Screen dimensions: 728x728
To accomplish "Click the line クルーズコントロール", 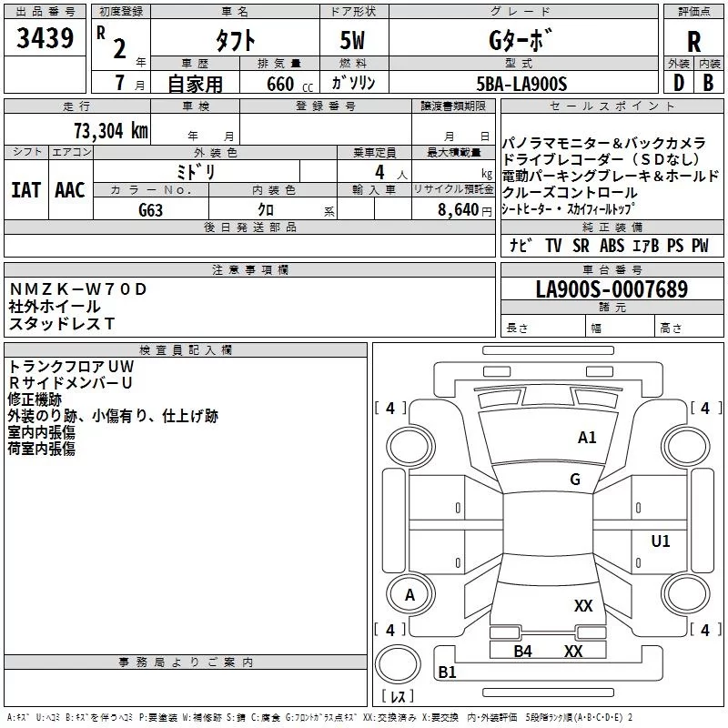I will click(571, 192).
